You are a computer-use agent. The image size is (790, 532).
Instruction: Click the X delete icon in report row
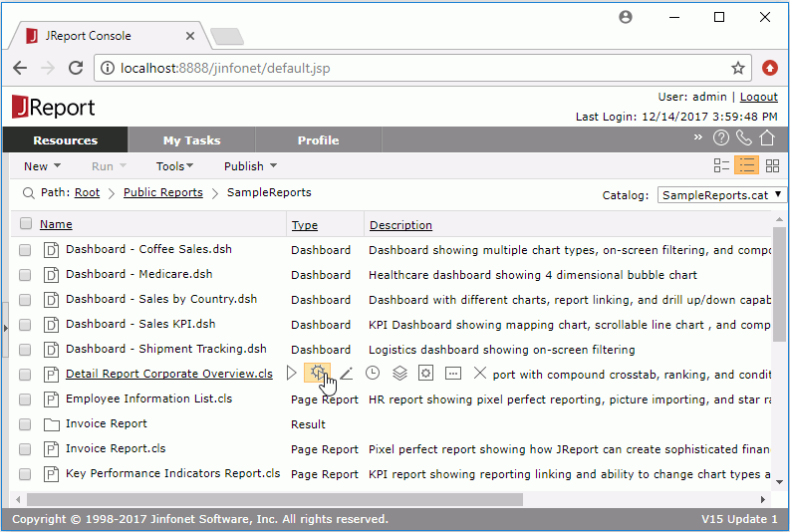coord(480,374)
